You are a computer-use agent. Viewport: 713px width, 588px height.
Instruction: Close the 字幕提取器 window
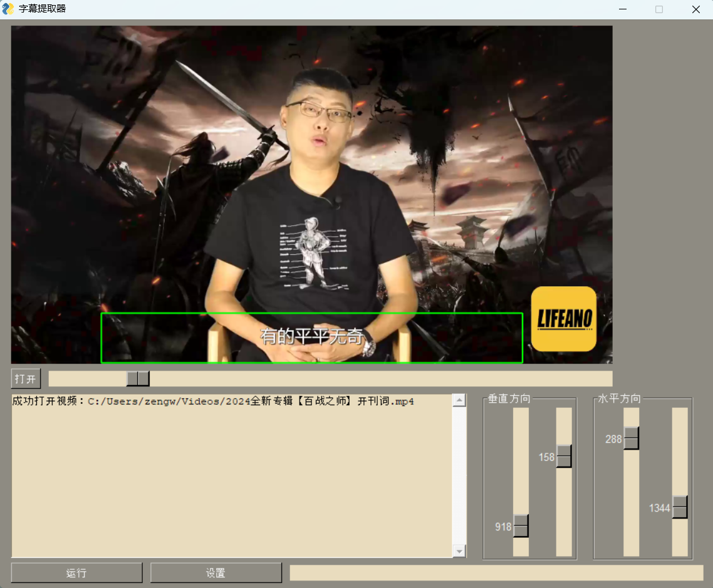(x=695, y=9)
